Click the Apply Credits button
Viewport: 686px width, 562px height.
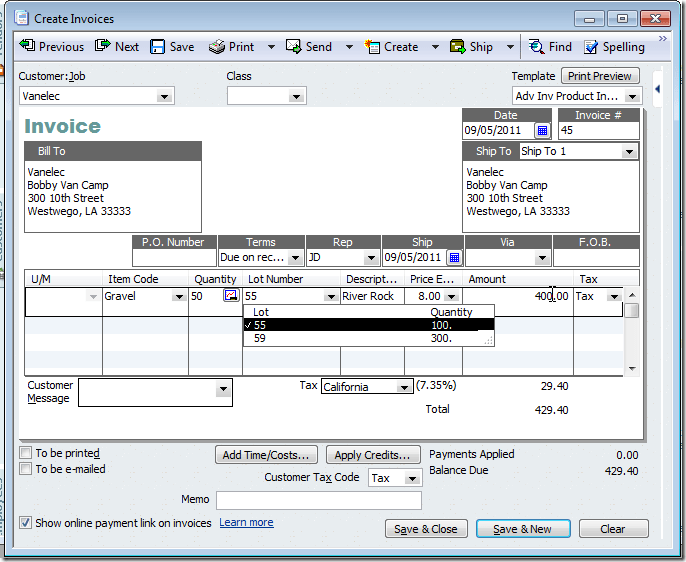pyautogui.click(x=373, y=455)
